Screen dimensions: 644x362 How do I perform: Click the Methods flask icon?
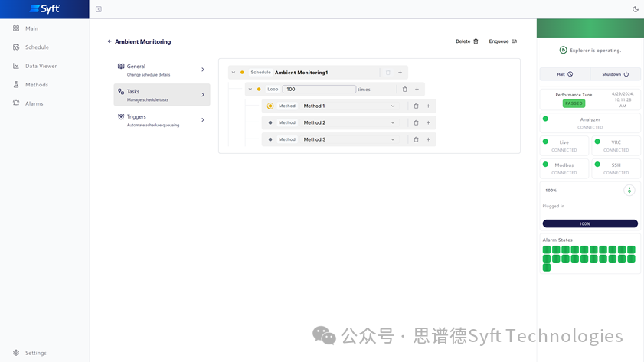tap(16, 84)
